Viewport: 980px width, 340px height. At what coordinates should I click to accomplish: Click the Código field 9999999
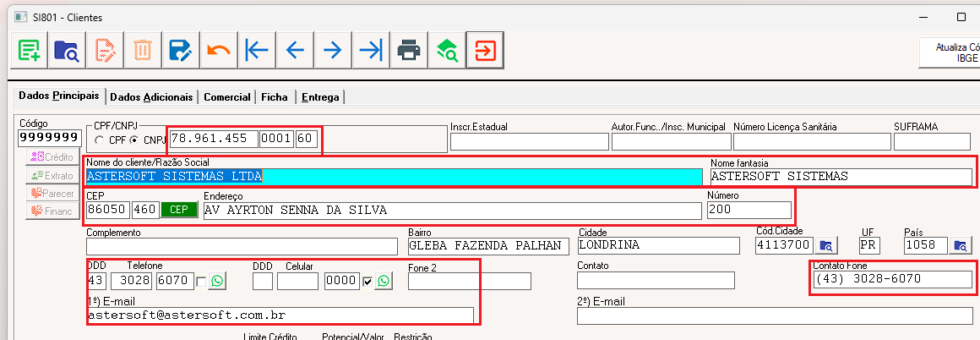[x=49, y=138]
